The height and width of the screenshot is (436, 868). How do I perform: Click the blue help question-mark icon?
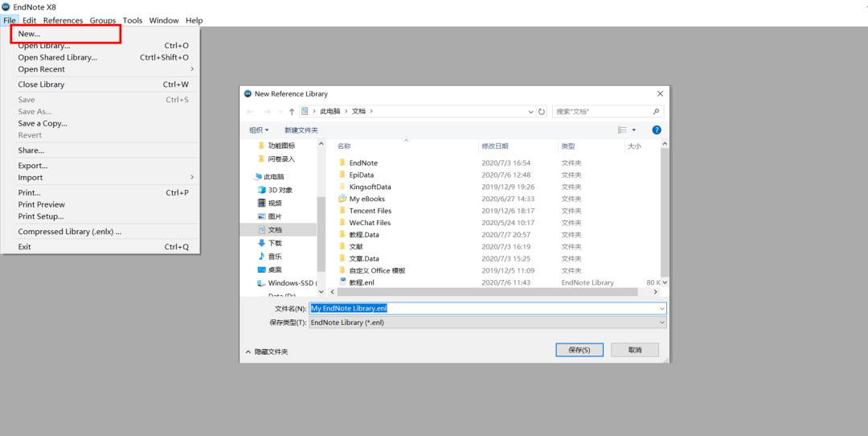(657, 130)
